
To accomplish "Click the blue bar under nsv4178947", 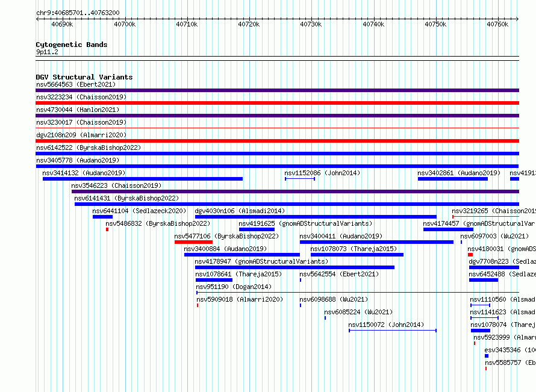I will [x=294, y=267].
